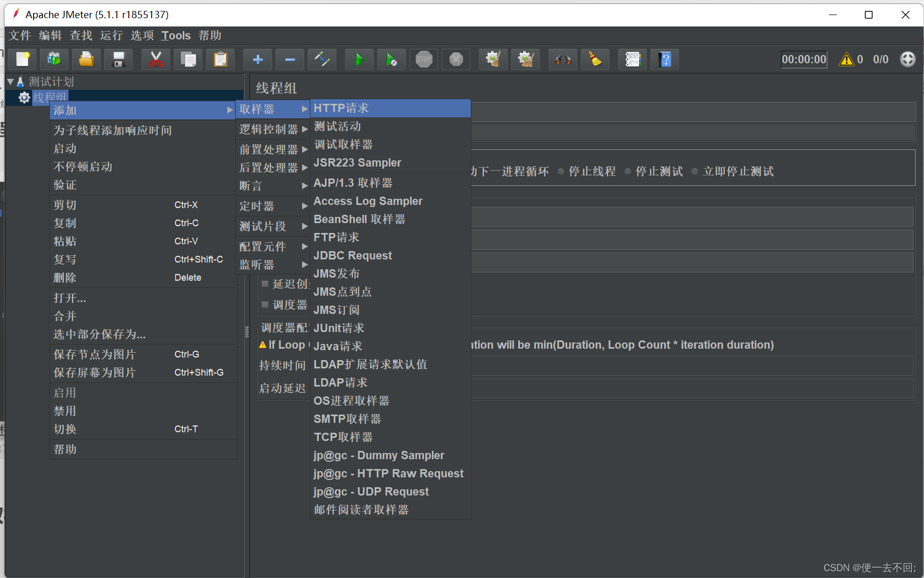Click the Function helper list icon
Screen dimensions: 924x578
pos(633,59)
